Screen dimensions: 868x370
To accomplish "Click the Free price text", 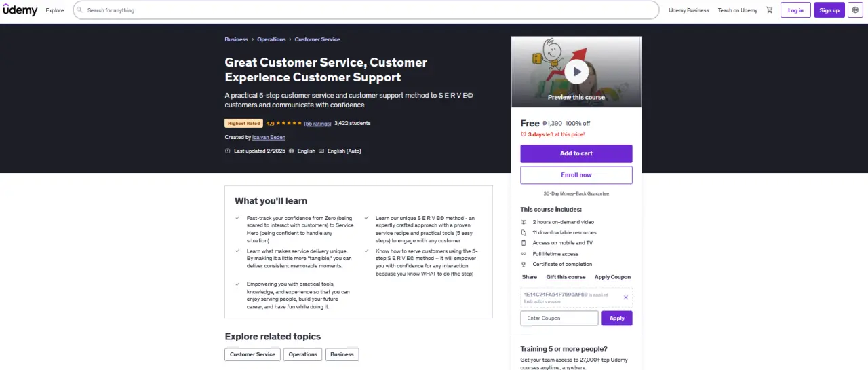I will pyautogui.click(x=530, y=123).
